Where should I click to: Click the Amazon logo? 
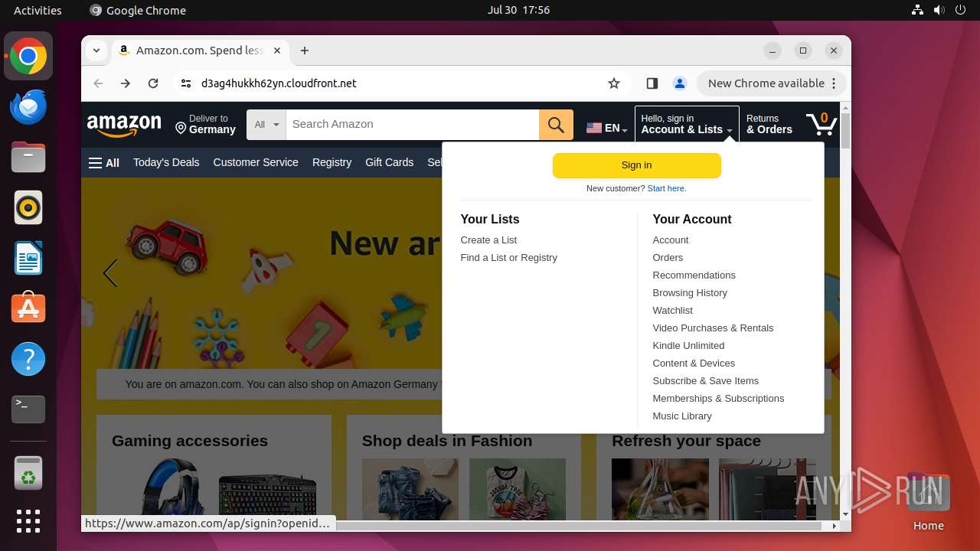pos(124,125)
